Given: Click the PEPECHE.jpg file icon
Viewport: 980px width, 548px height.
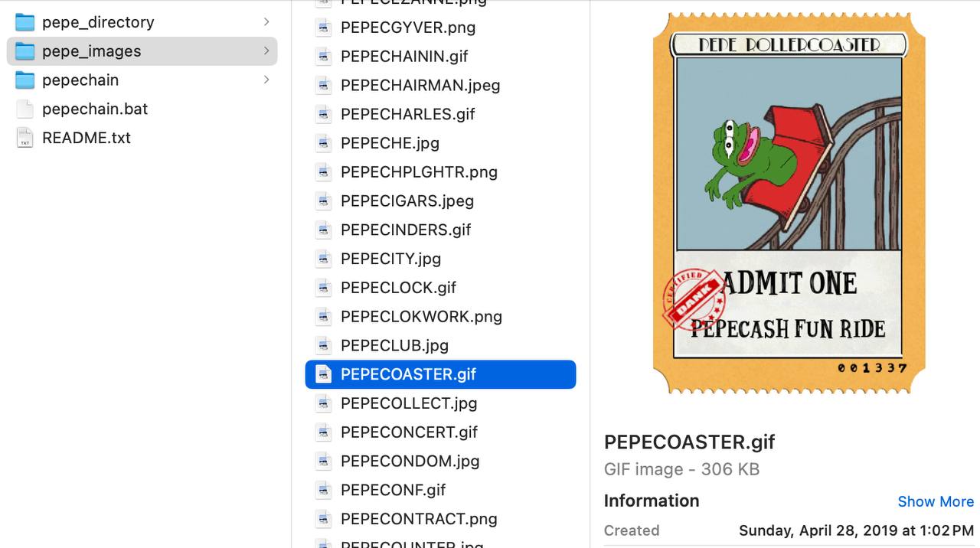Looking at the screenshot, I should point(324,143).
